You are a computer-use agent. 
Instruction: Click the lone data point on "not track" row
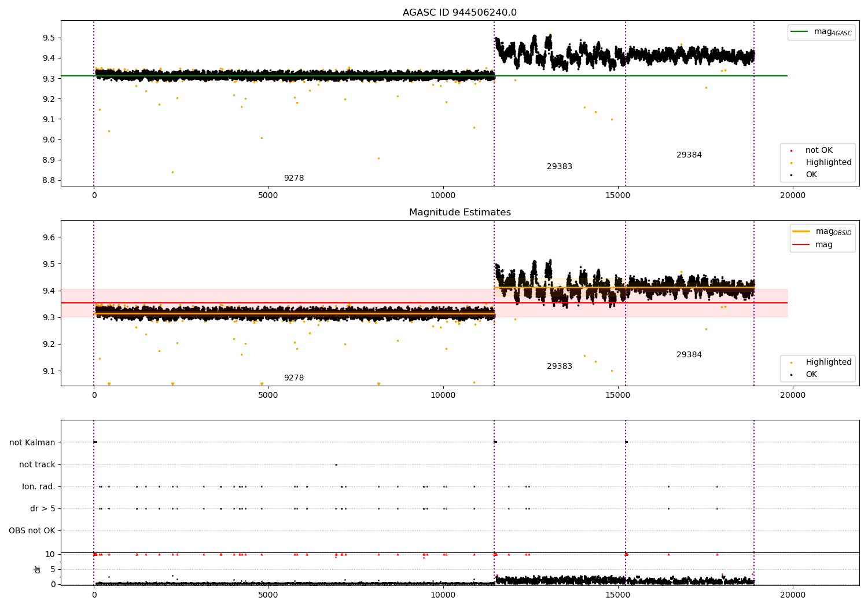click(x=336, y=464)
